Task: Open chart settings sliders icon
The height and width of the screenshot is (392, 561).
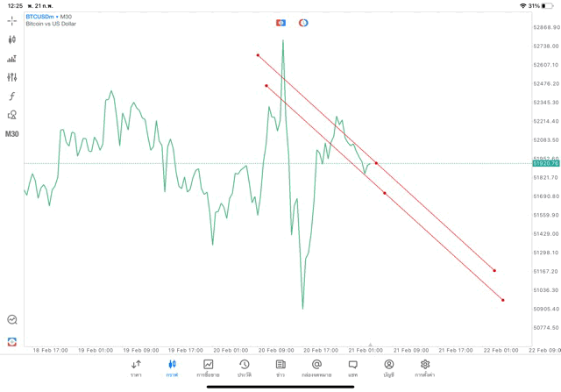Action: (x=12, y=77)
